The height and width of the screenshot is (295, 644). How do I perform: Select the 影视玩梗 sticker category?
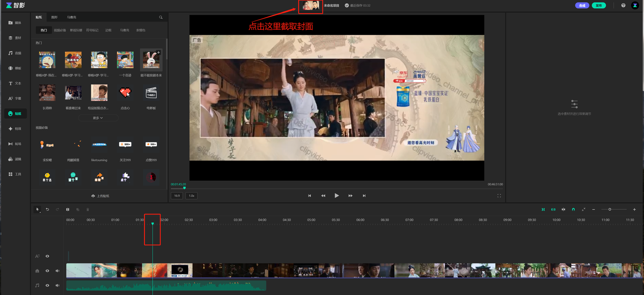tap(76, 30)
